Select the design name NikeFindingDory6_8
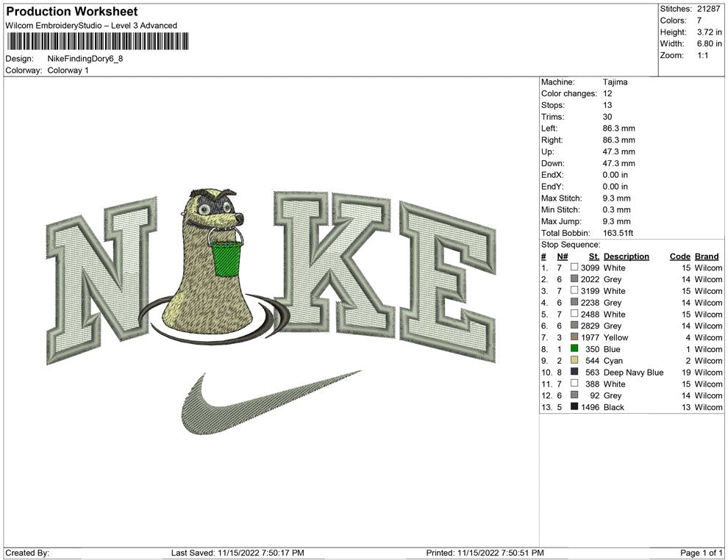This screenshot has height=560, width=728. point(85,59)
